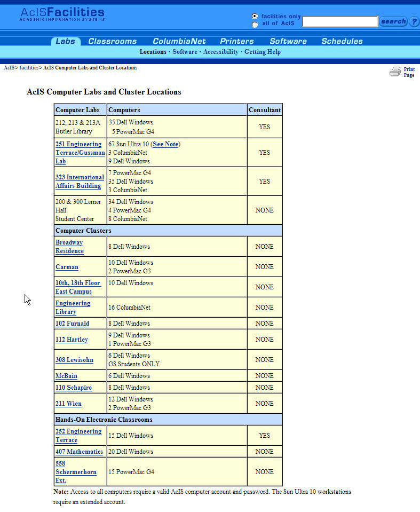Screen dimensions: 420x512
Task: Click the search button
Action: click(393, 21)
